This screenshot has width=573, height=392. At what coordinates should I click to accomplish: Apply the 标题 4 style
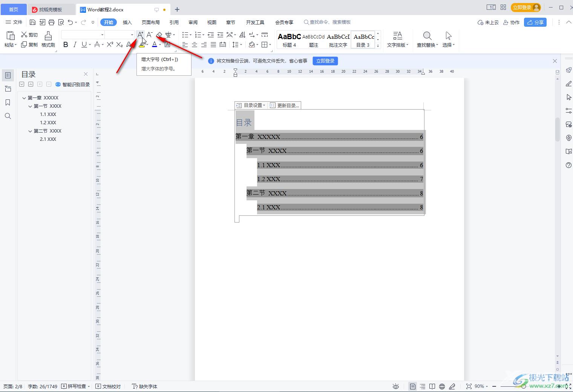tap(289, 40)
